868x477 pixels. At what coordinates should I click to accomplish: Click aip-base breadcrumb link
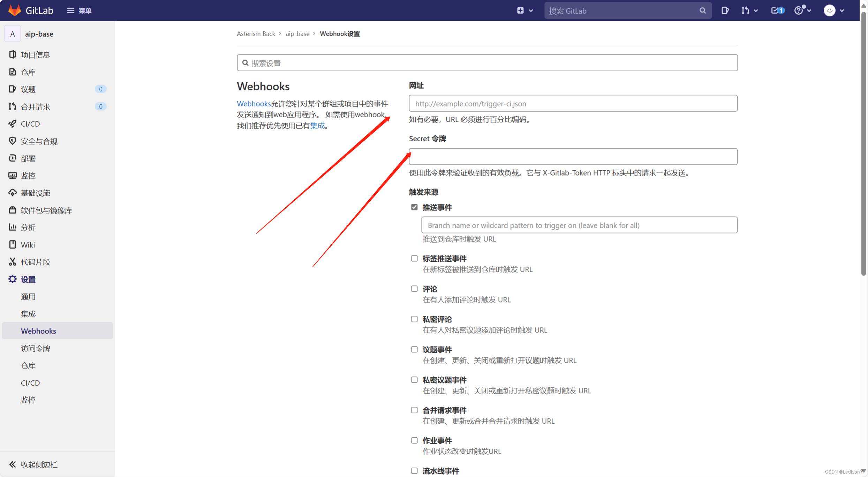(297, 33)
